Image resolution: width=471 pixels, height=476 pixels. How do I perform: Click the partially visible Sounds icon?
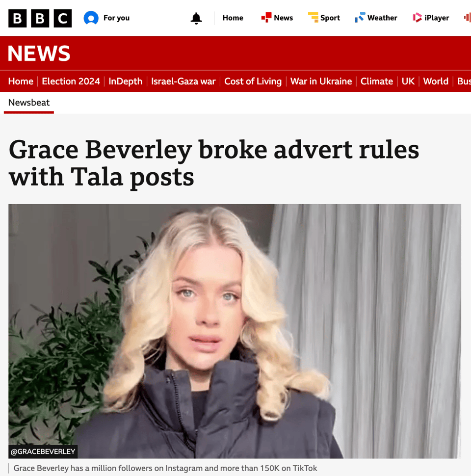(468, 17)
